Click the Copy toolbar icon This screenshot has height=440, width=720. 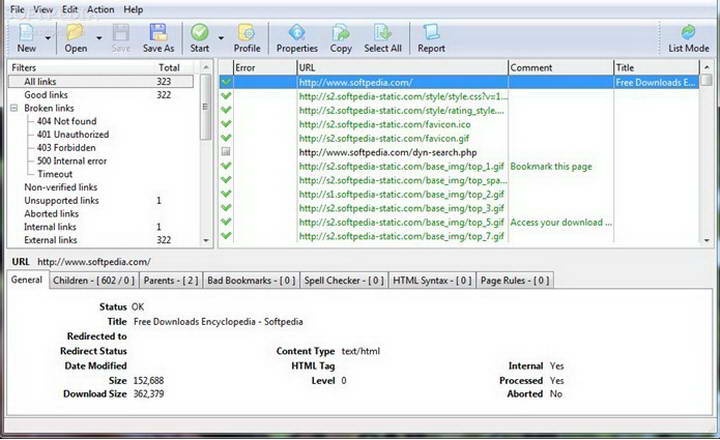coord(341,33)
